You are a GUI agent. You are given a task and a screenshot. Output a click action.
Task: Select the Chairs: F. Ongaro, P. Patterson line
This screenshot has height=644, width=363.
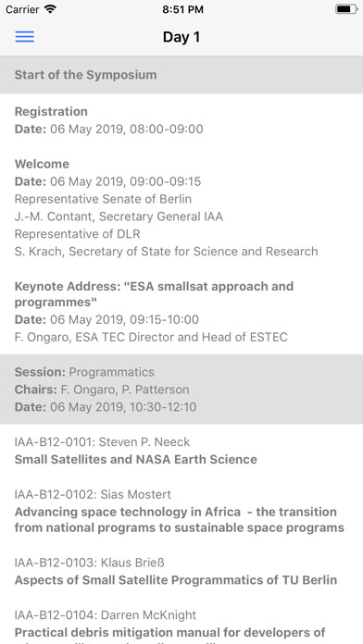tap(102, 390)
